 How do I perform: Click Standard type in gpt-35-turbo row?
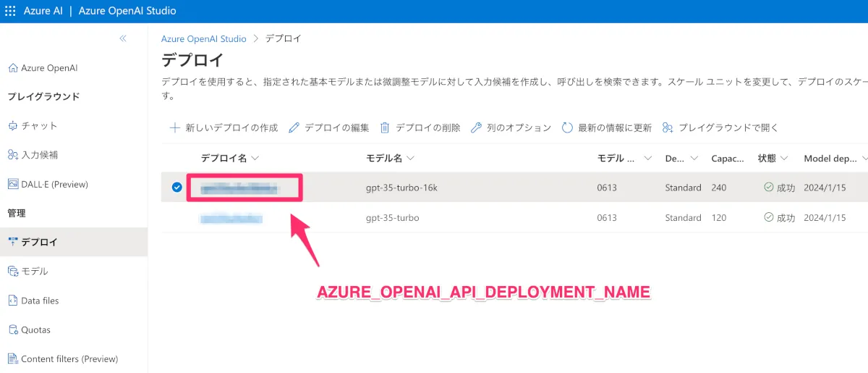tap(683, 217)
